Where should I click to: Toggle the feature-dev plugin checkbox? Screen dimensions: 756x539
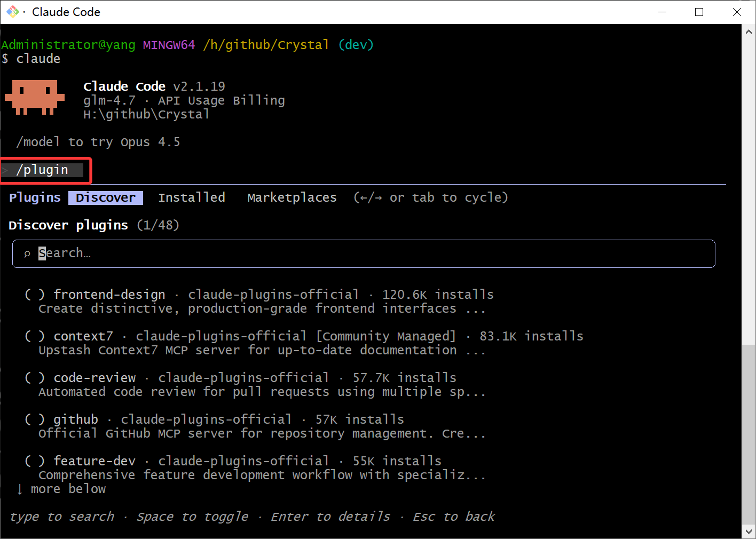35,461
